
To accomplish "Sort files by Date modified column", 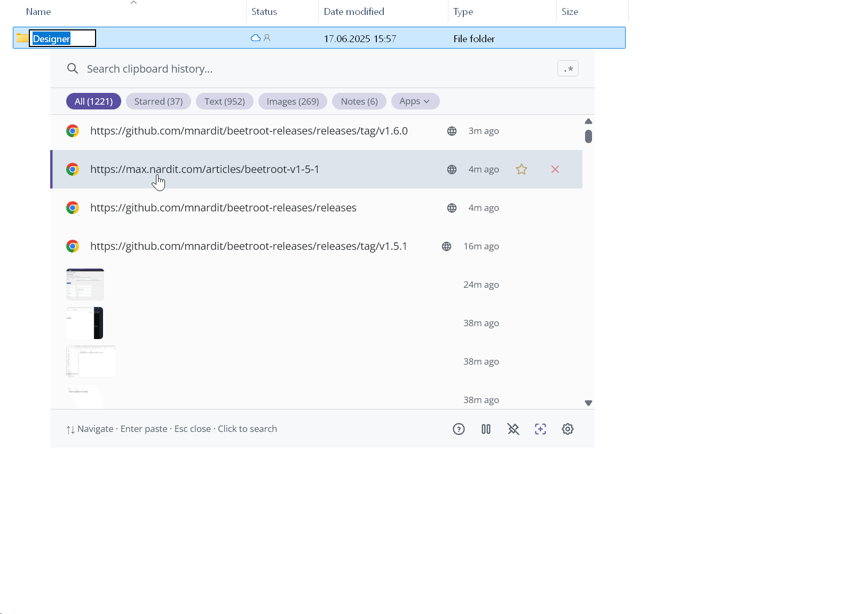I will [x=354, y=12].
